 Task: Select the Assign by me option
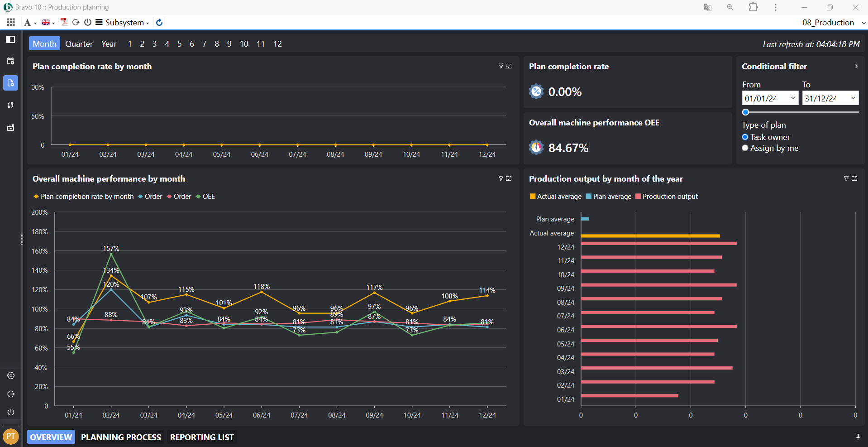point(745,148)
